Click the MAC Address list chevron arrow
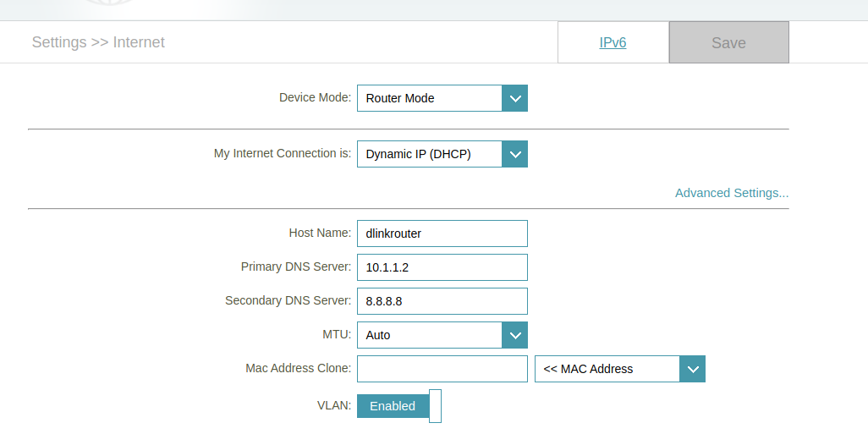The width and height of the screenshot is (868, 434). coord(693,369)
